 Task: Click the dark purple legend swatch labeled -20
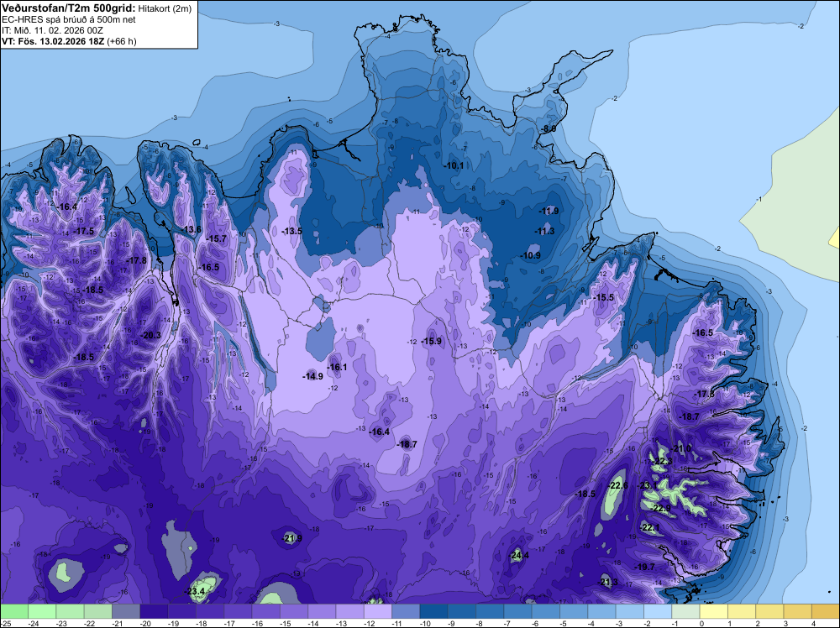pos(154,611)
